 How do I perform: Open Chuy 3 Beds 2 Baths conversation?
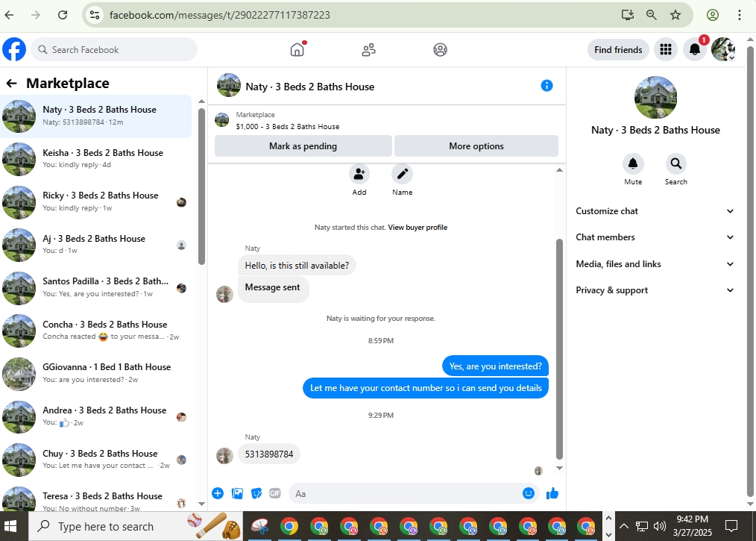click(96, 460)
